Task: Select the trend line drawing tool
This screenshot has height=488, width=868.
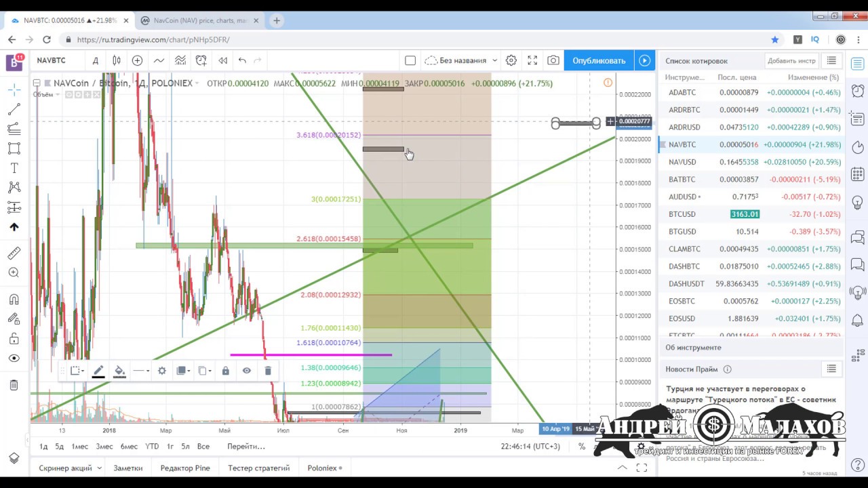Action: tap(14, 109)
